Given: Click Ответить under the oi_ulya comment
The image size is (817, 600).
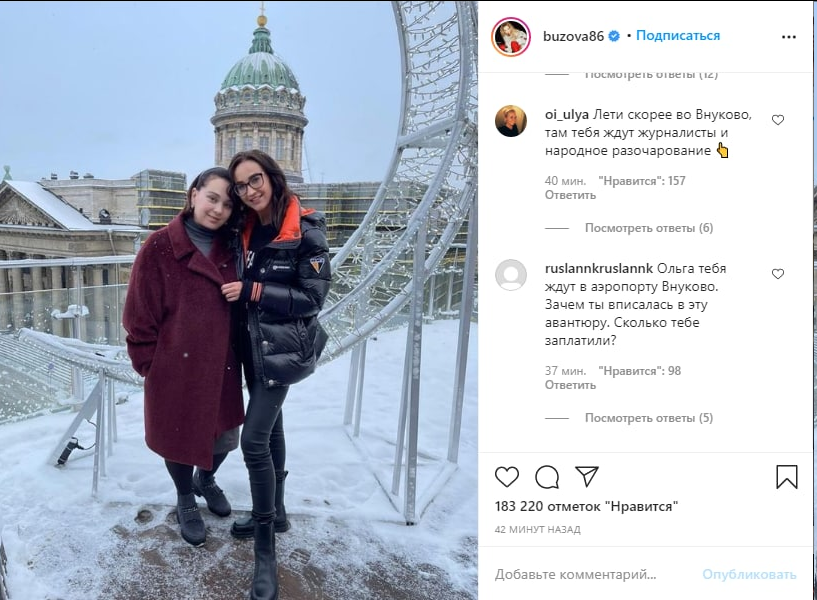Looking at the screenshot, I should (x=570, y=195).
